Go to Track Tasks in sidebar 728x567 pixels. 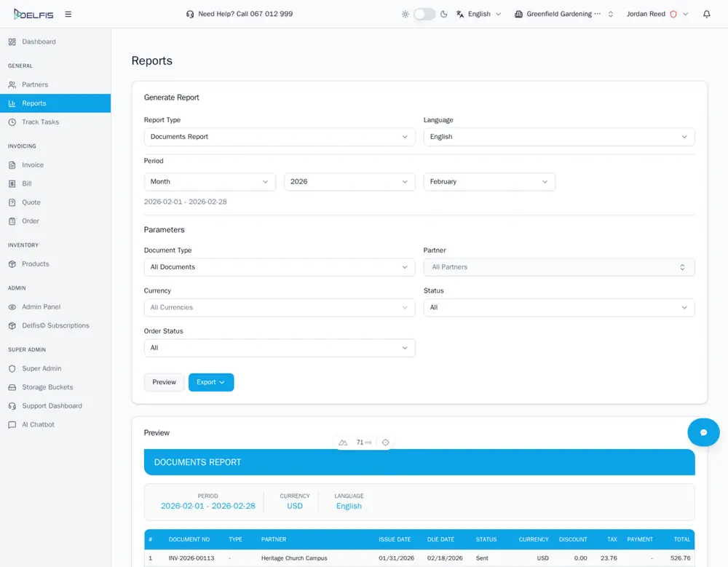pyautogui.click(x=41, y=122)
